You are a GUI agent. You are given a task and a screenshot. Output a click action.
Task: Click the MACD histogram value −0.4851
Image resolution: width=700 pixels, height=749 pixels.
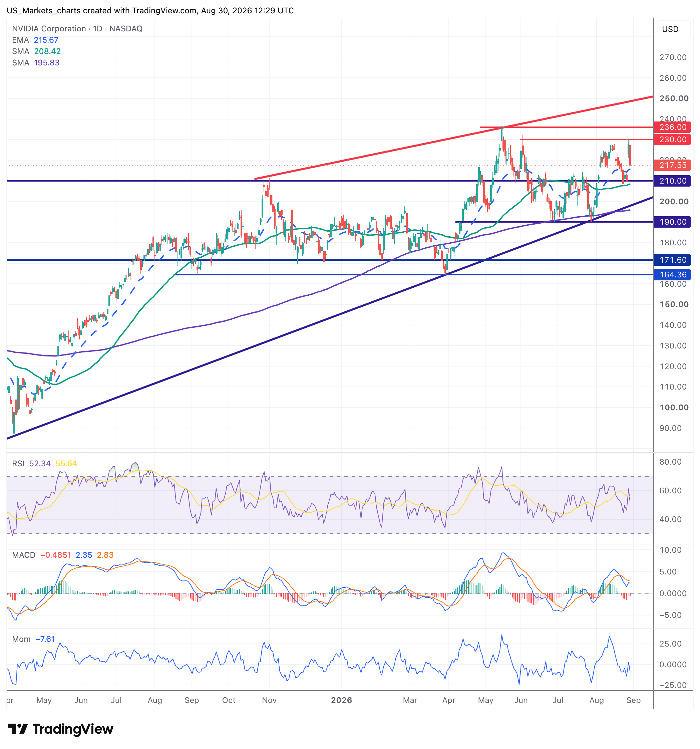56,555
